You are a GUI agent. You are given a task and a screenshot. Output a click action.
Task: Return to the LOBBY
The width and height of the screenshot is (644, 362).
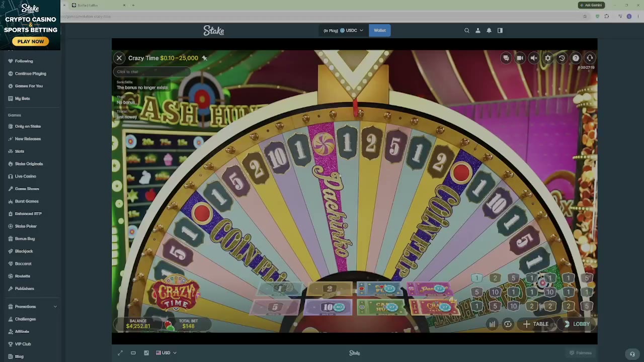click(577, 324)
